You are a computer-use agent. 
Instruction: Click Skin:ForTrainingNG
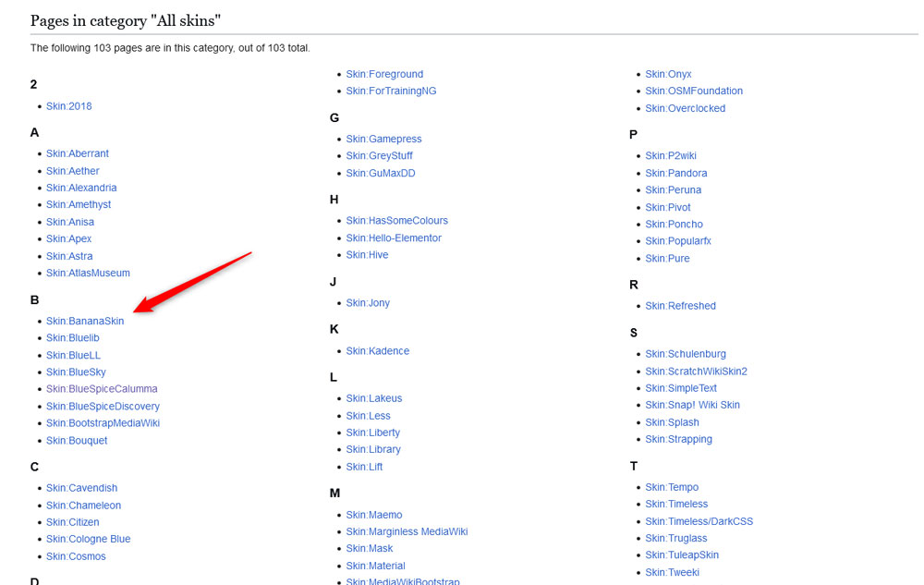[395, 91]
